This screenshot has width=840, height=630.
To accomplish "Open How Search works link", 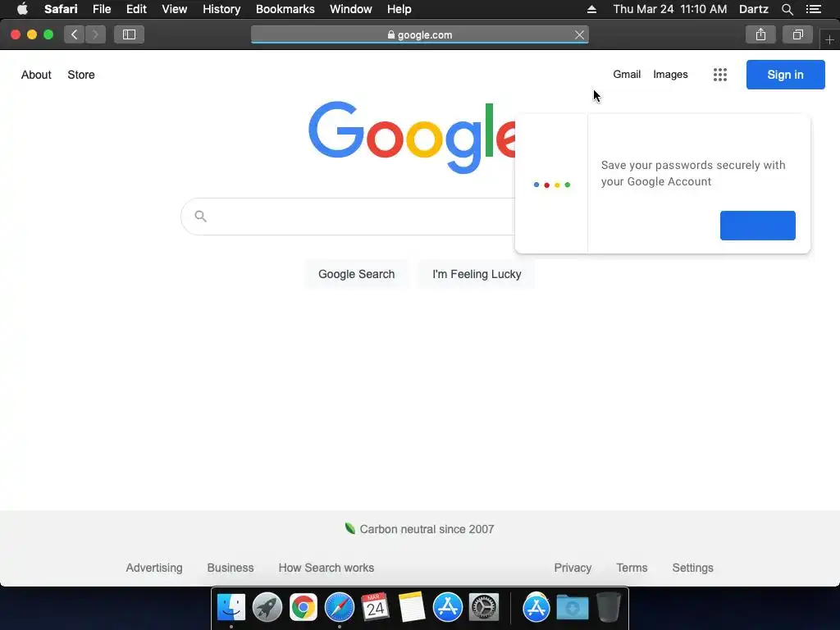I will pyautogui.click(x=326, y=568).
